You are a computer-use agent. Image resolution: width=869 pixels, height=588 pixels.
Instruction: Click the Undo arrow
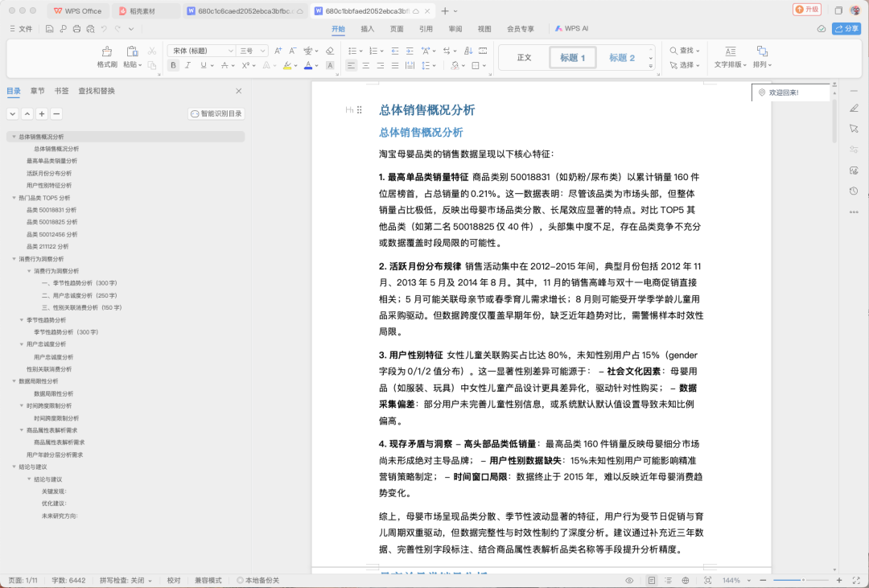click(104, 29)
